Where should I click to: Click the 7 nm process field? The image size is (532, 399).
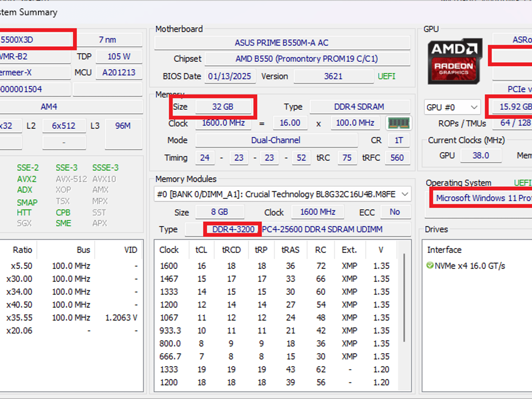[x=108, y=40]
